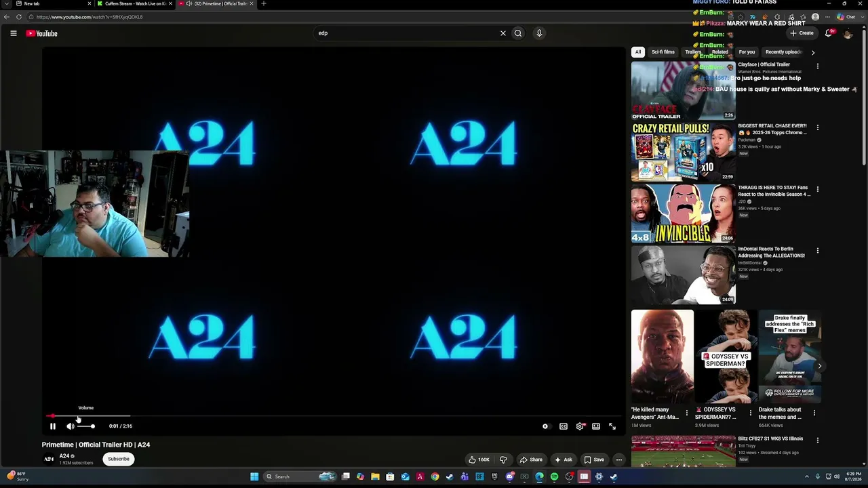Adjust the player volume slider
The image size is (868, 488).
point(86,426)
